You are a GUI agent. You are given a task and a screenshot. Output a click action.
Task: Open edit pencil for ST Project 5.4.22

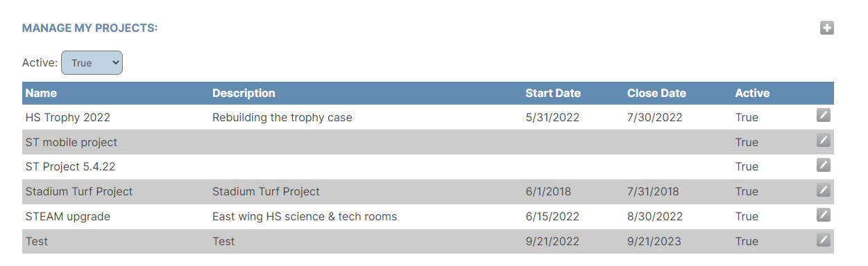824,165
